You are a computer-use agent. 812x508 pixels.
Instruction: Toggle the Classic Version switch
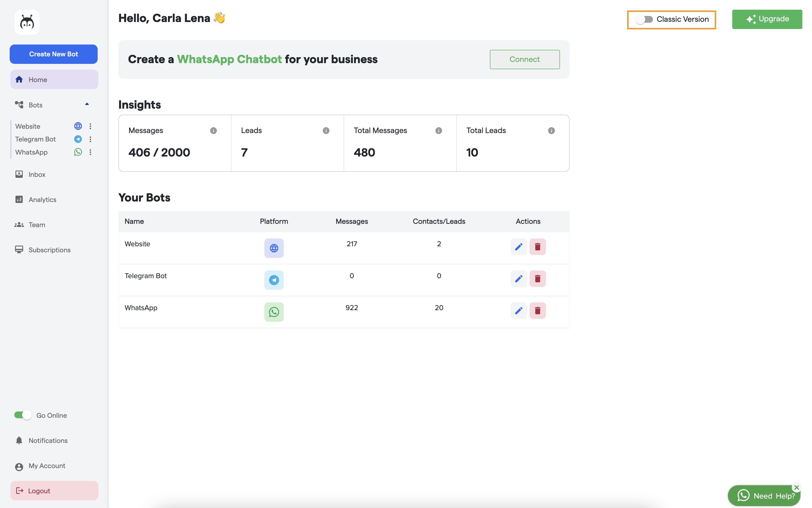point(644,20)
